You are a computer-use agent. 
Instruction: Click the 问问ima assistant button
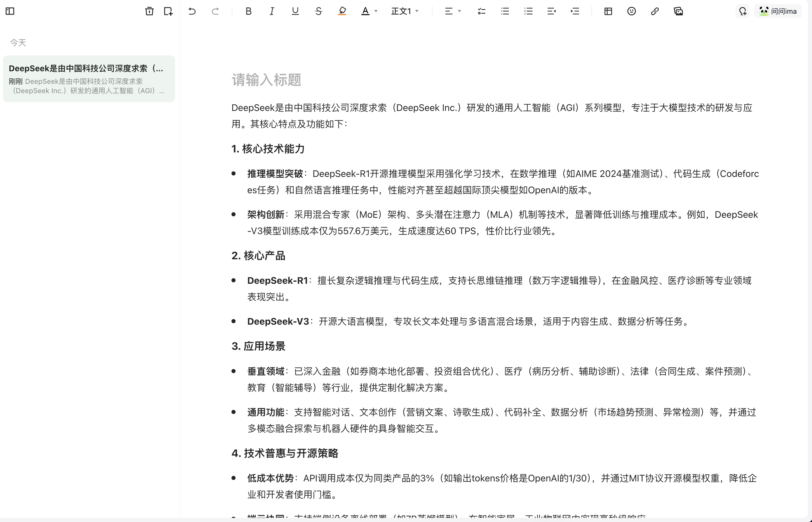[x=778, y=11]
